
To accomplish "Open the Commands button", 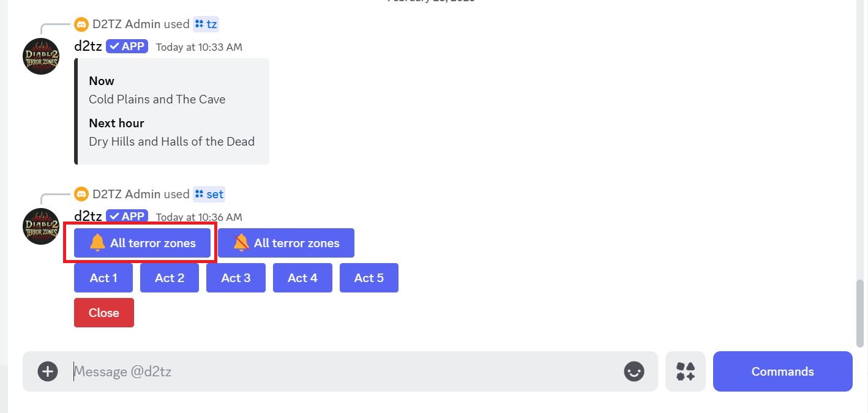I will click(782, 371).
